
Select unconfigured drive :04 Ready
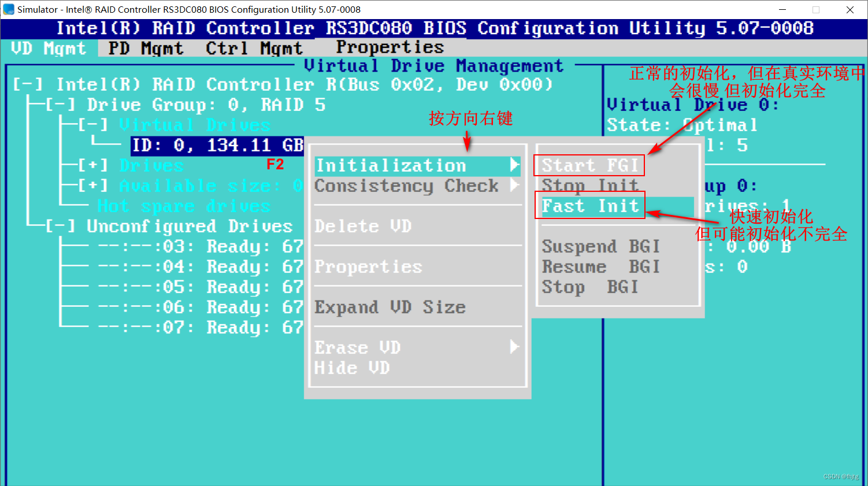tap(201, 266)
